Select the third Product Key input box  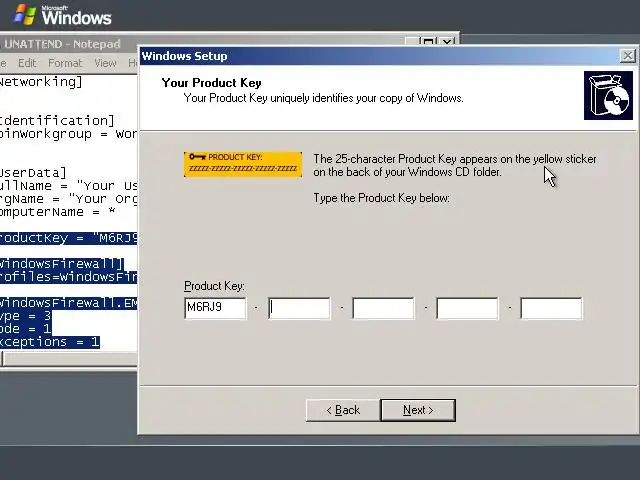[x=383, y=308]
